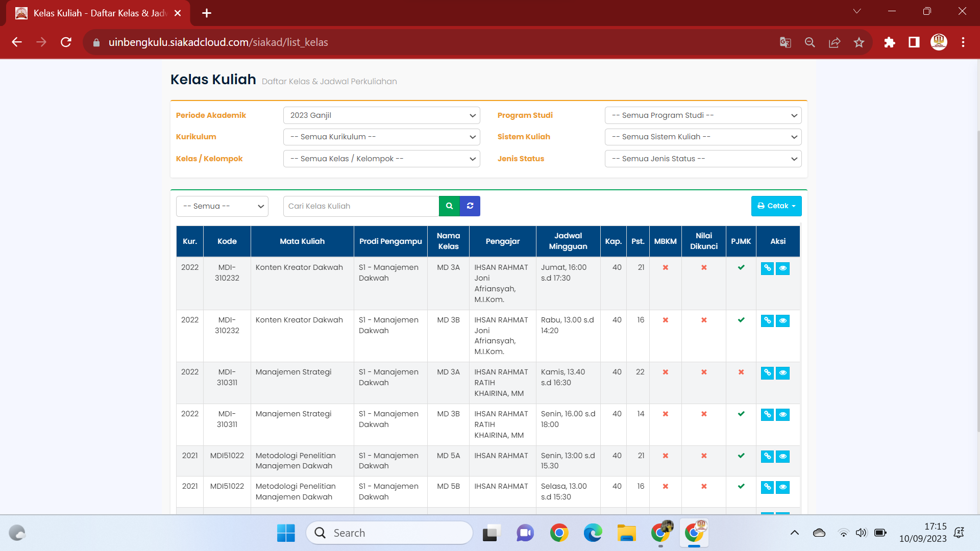Click the Cetak print button

pyautogui.click(x=776, y=206)
